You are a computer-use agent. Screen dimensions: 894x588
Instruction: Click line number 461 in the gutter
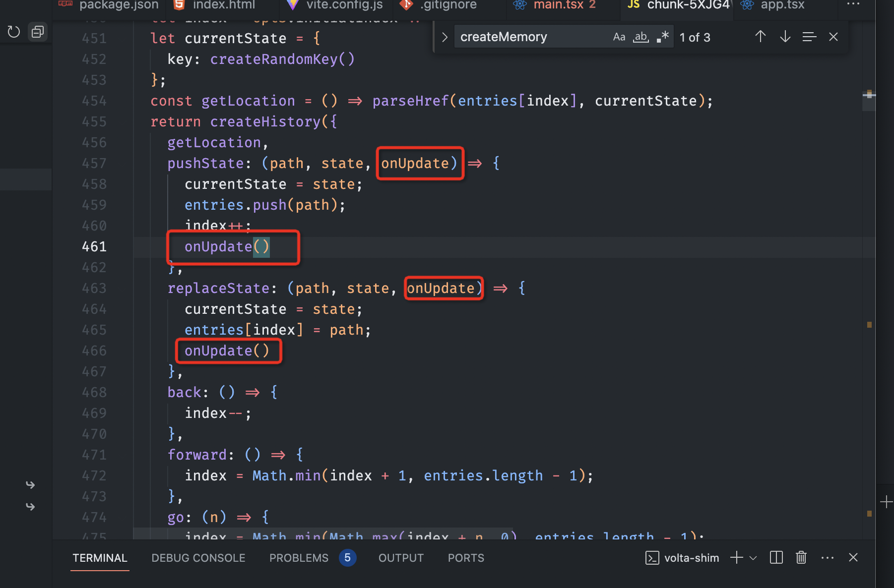click(x=94, y=246)
